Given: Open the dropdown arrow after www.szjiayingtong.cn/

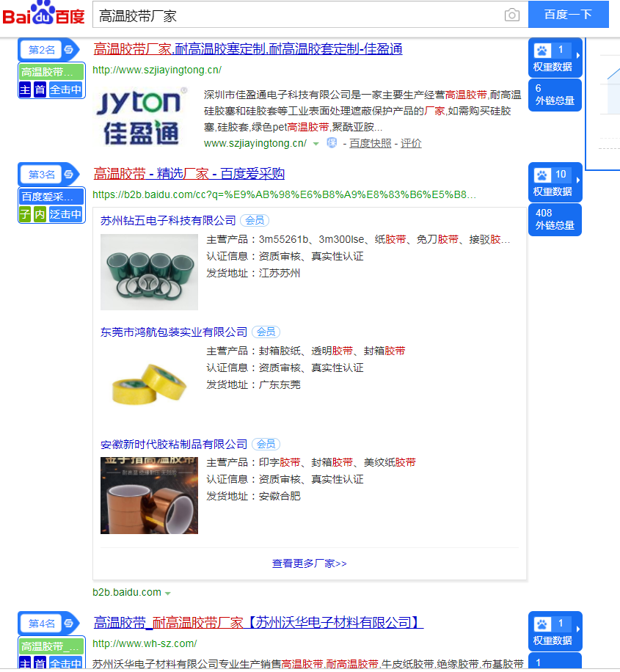Looking at the screenshot, I should (316, 144).
